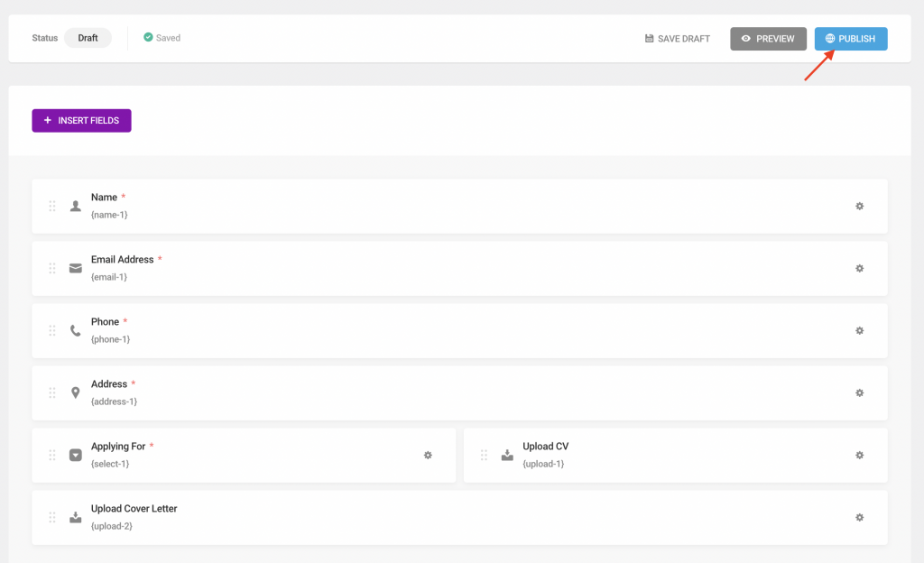This screenshot has width=924, height=563.
Task: Click the {upload-2} field tag
Action: pyautogui.click(x=111, y=527)
